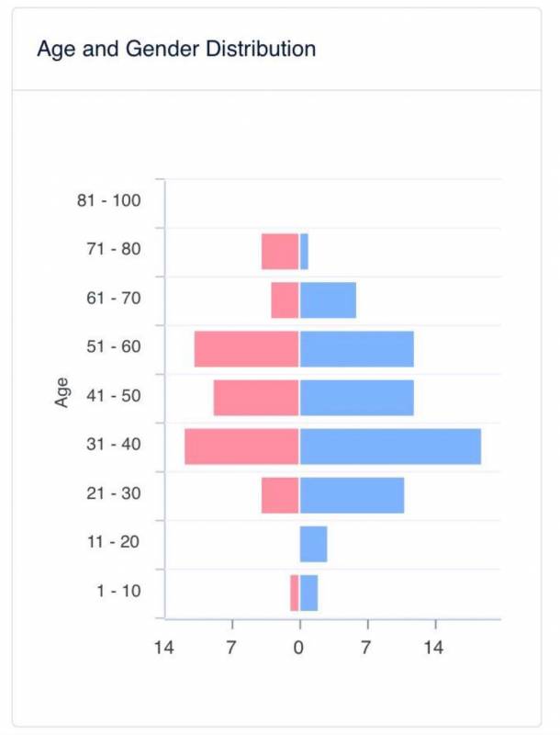The image size is (560, 735).
Task: Click the blue bar for ages 11 - 20
Action: click(x=313, y=544)
